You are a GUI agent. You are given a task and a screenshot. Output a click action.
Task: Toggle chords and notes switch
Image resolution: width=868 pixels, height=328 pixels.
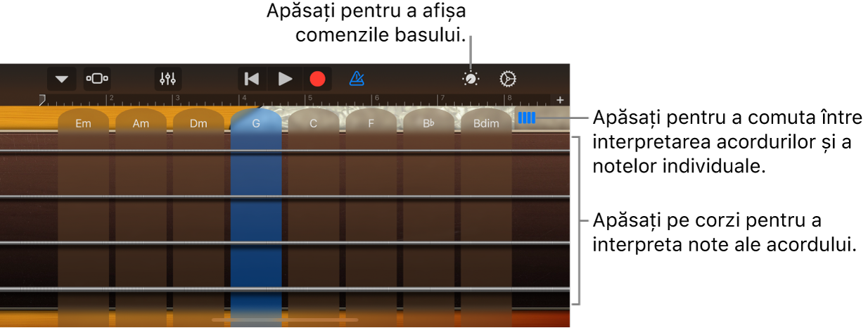point(526,119)
